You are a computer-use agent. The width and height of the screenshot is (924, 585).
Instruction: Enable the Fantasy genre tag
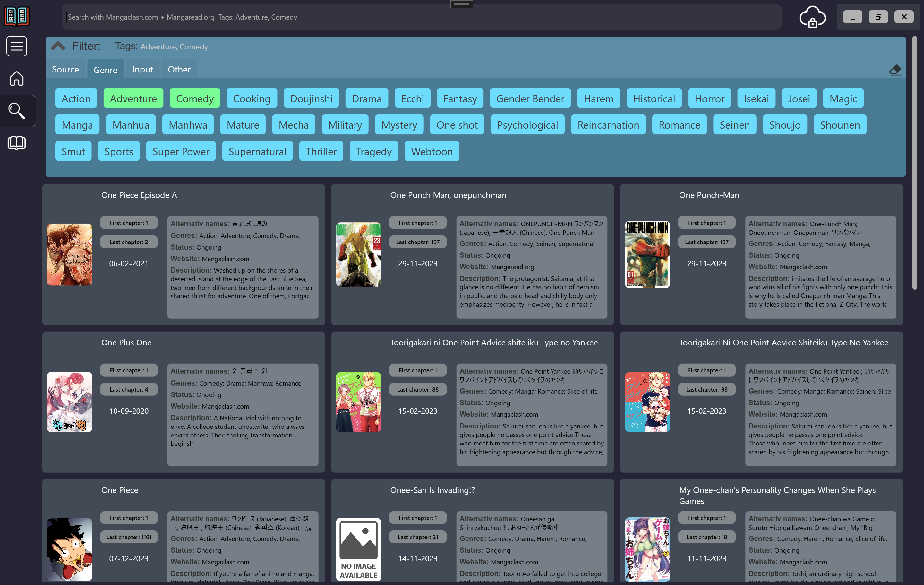(x=460, y=98)
